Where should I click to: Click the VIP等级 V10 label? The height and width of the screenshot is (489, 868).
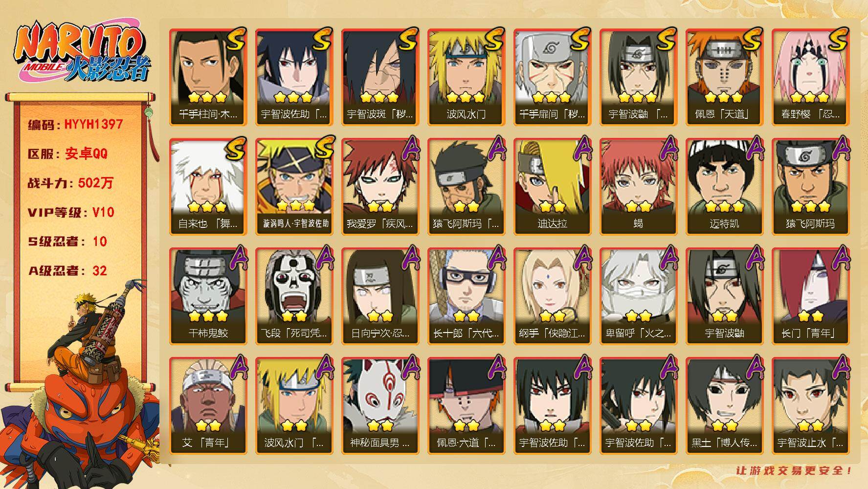[x=71, y=212]
